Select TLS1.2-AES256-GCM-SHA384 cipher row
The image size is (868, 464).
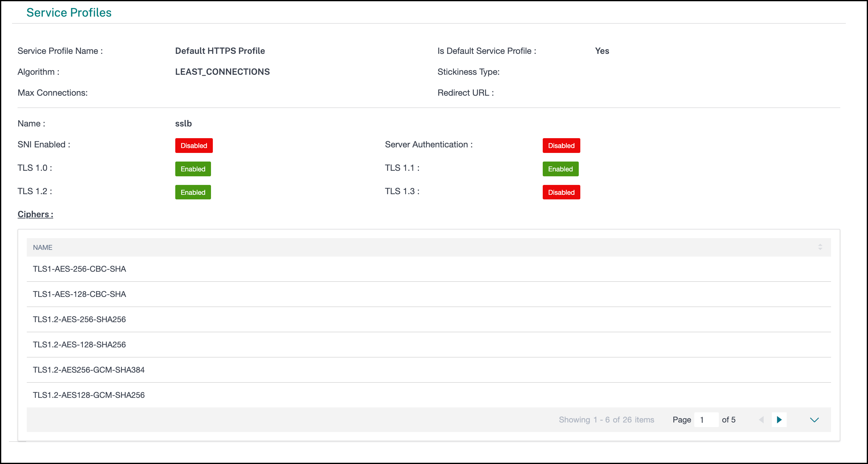pos(428,370)
